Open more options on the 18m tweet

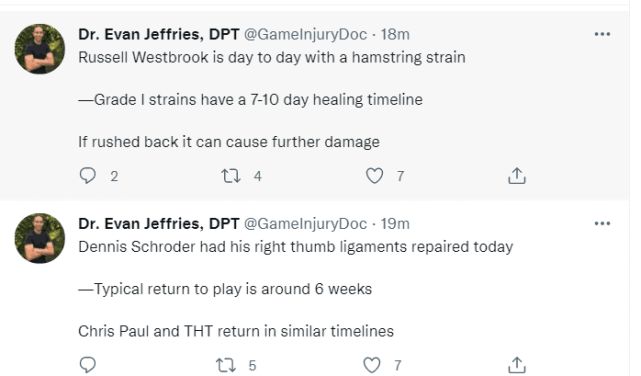(602, 34)
